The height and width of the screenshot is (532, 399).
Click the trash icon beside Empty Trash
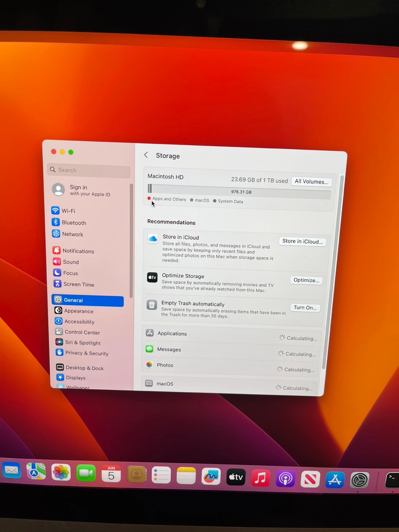pyautogui.click(x=152, y=305)
